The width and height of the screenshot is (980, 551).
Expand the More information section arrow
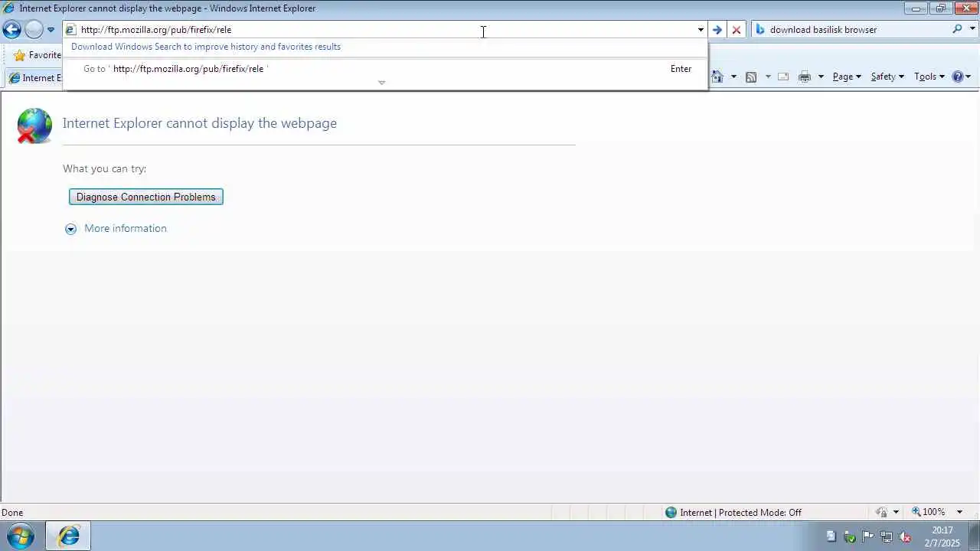pos(70,229)
